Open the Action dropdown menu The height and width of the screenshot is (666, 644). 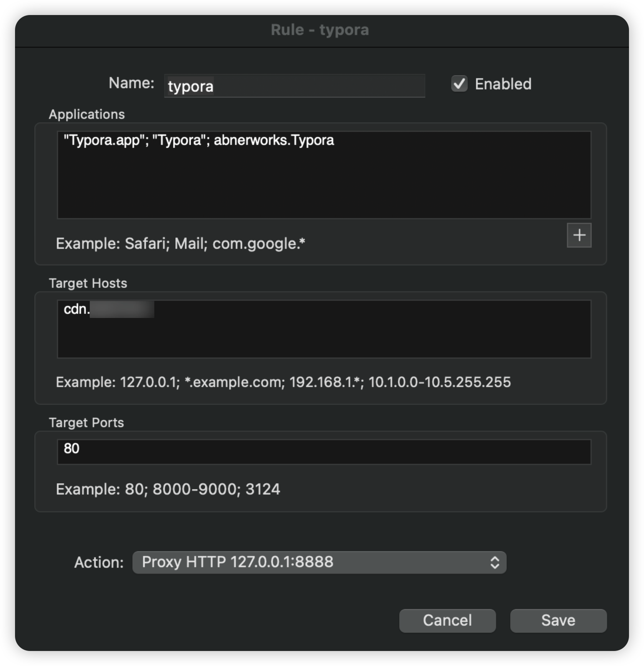click(319, 562)
